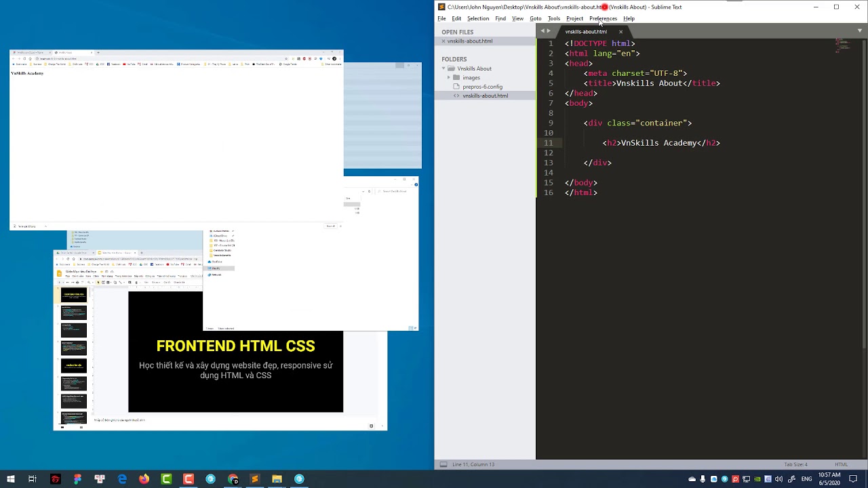Open the Help menu in Sublime Text
The height and width of the screenshot is (488, 868).
tap(629, 18)
